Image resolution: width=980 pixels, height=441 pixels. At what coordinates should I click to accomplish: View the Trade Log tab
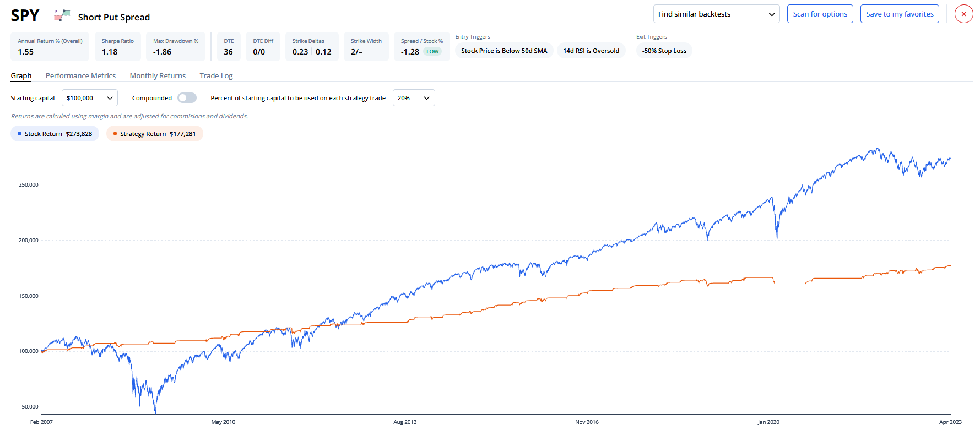tap(216, 76)
